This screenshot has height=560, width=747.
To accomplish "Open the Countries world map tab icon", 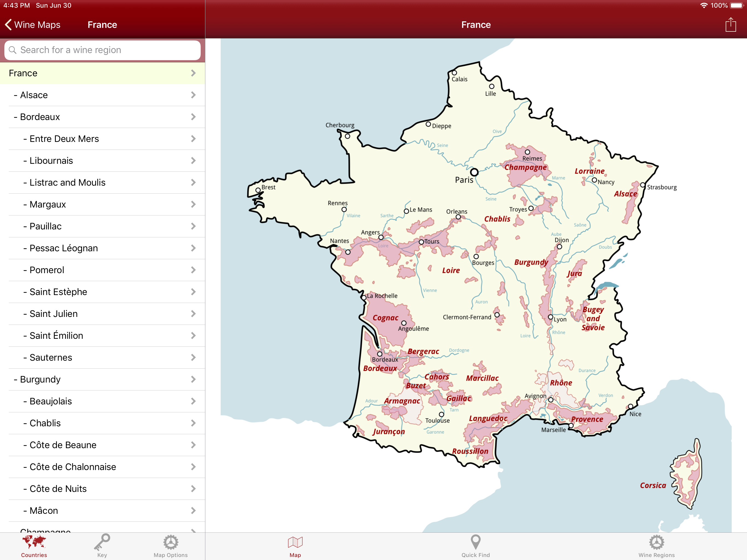I will point(34,542).
